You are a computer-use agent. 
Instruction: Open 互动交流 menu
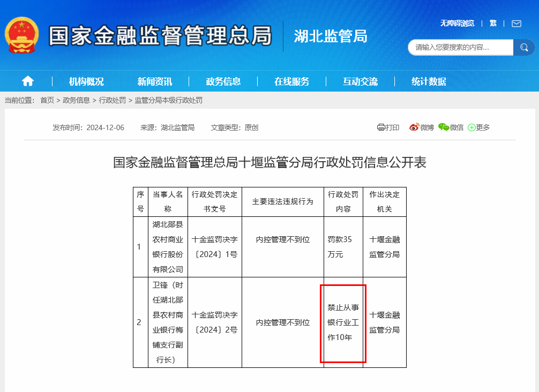(x=360, y=81)
